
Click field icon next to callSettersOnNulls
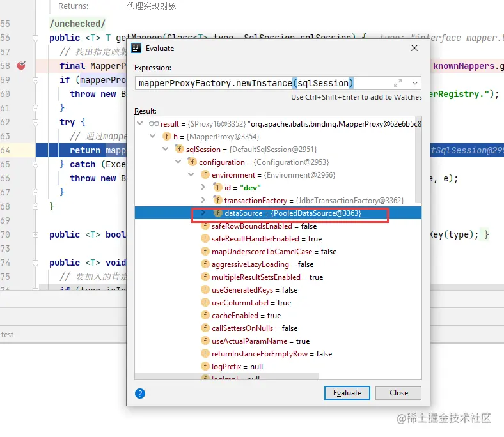pos(205,328)
